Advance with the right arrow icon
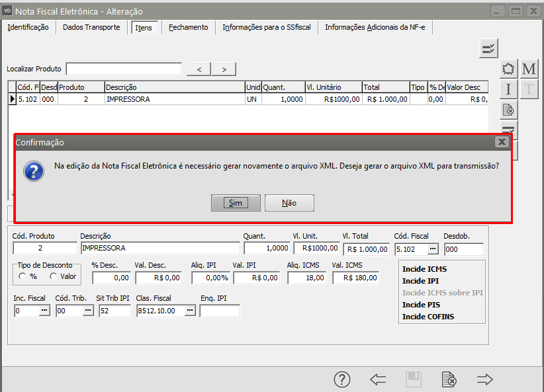Image resolution: width=544 pixels, height=392 pixels. click(485, 379)
